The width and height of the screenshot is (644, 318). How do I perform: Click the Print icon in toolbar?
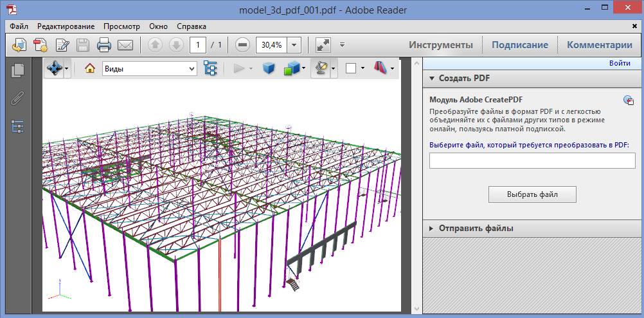tap(104, 45)
